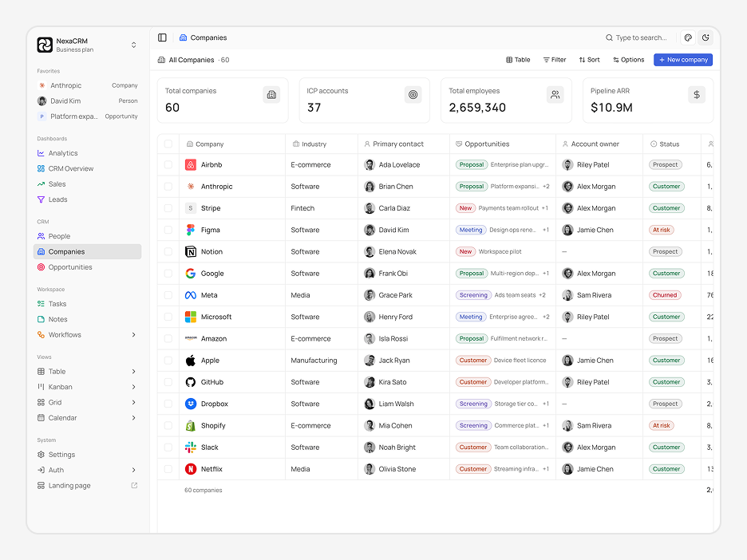This screenshot has width=747, height=560.
Task: Click the Slack logo icon
Action: coord(191,448)
